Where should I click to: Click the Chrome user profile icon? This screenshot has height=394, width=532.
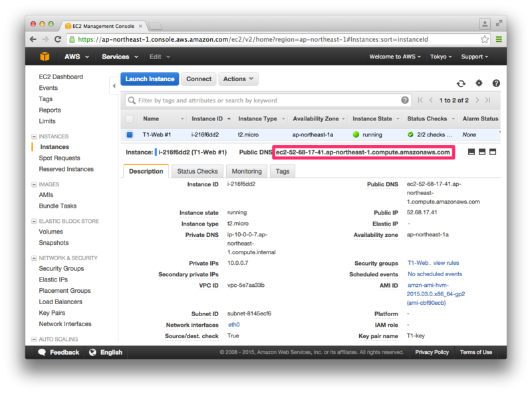click(x=485, y=24)
